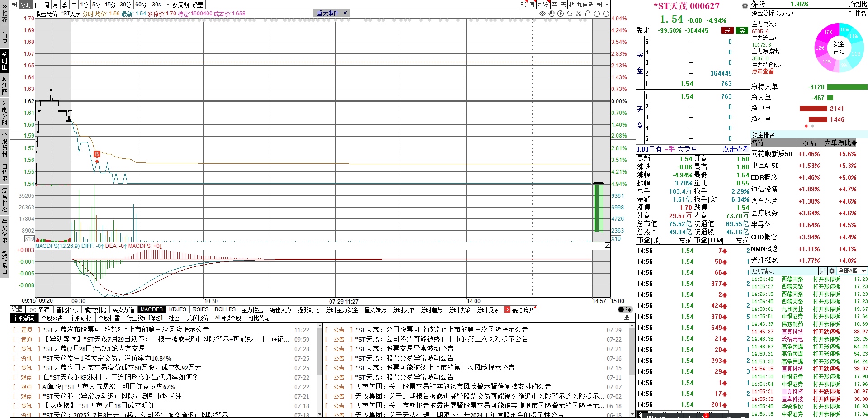Open the PK comparison button

click(523, 5)
